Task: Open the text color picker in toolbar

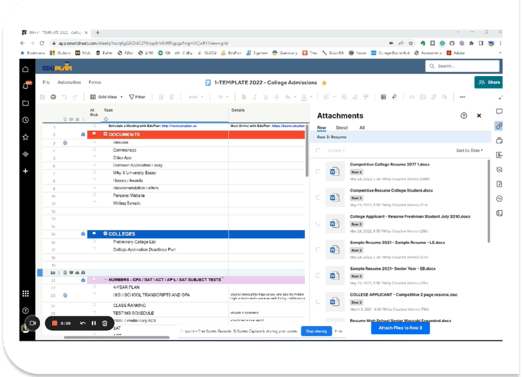Action: click(304, 97)
